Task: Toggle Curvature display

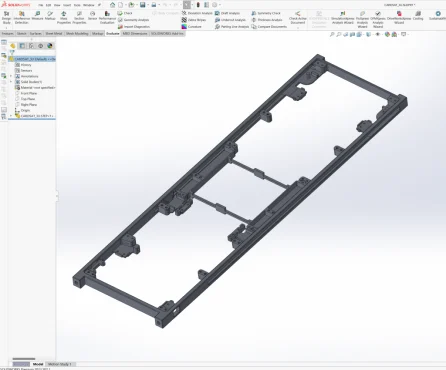Action: click(x=191, y=27)
